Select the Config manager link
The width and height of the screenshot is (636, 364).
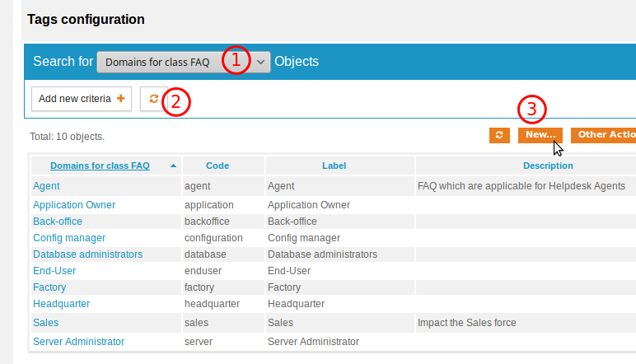(69, 238)
